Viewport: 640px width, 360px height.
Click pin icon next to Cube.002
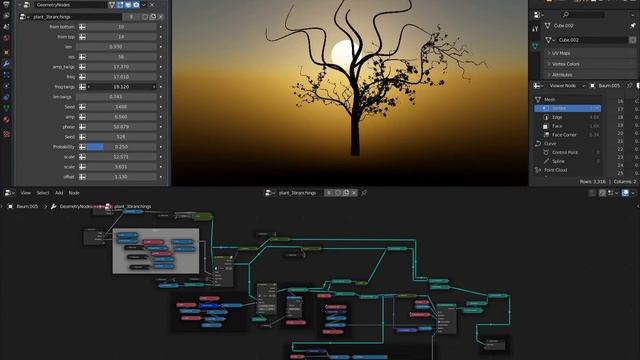(x=632, y=25)
